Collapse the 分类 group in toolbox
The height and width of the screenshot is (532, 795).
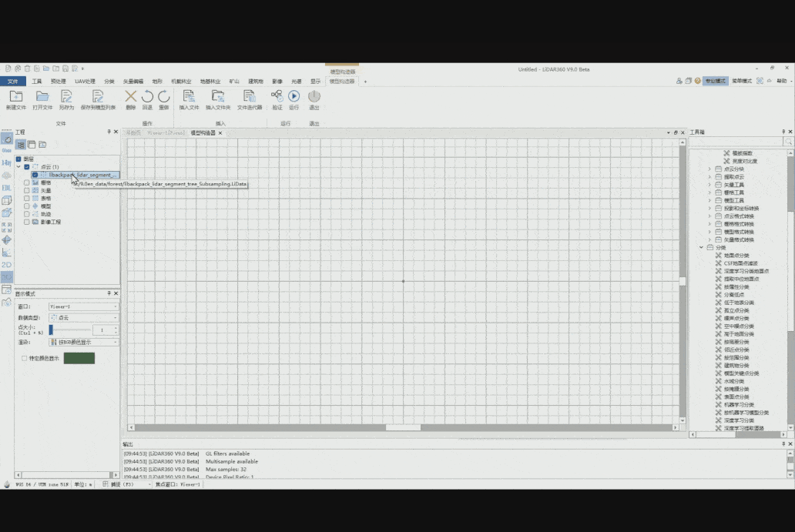tap(702, 247)
